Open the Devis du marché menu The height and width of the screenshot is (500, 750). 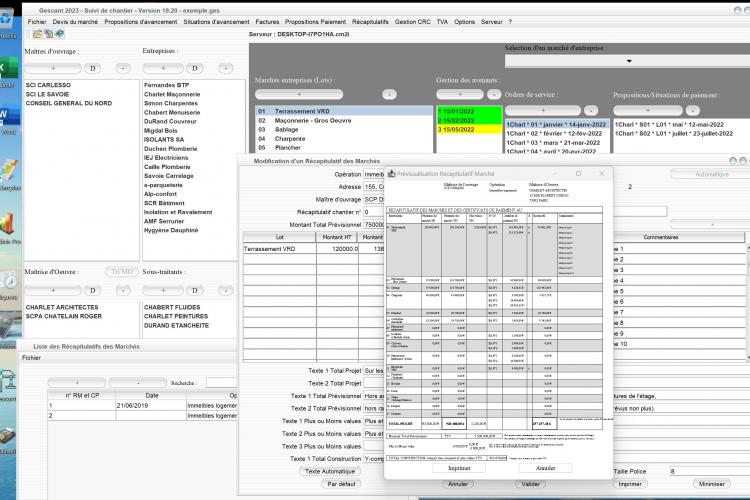(x=75, y=22)
